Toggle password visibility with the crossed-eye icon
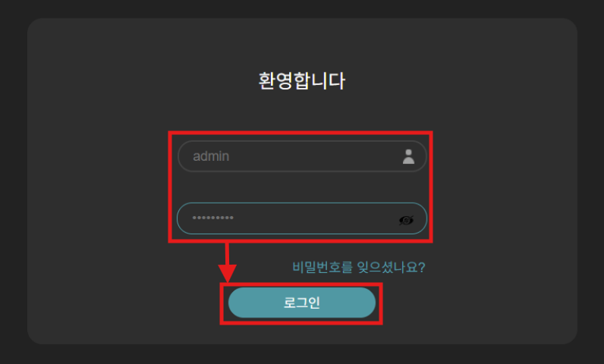The width and height of the screenshot is (604, 364). pyautogui.click(x=406, y=220)
